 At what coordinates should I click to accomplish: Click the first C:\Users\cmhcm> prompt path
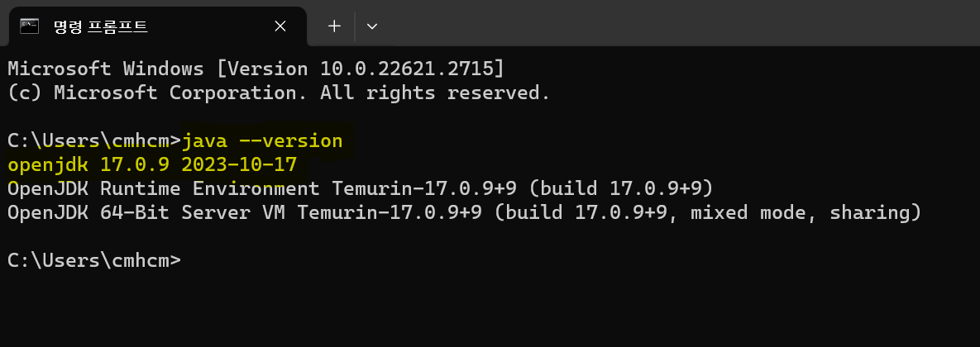(94, 140)
